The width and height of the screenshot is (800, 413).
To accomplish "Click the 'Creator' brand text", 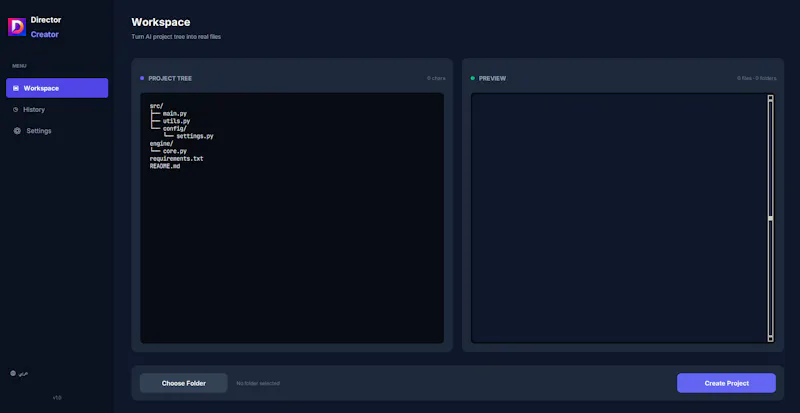I will coord(44,34).
